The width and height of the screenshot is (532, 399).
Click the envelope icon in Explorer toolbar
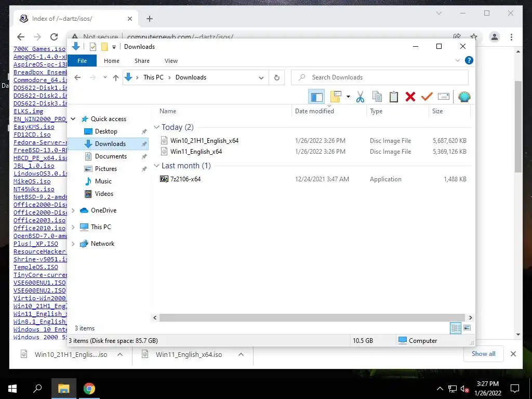click(444, 97)
